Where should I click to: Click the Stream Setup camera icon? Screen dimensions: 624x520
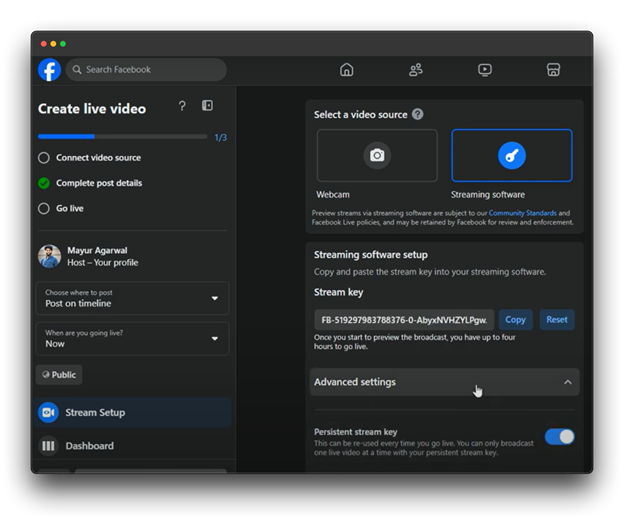point(49,413)
